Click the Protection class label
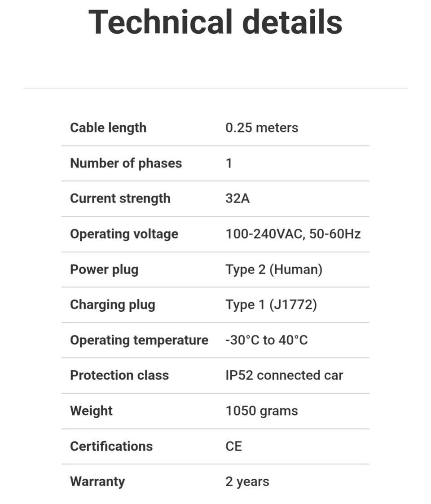The image size is (431, 504). tap(119, 376)
